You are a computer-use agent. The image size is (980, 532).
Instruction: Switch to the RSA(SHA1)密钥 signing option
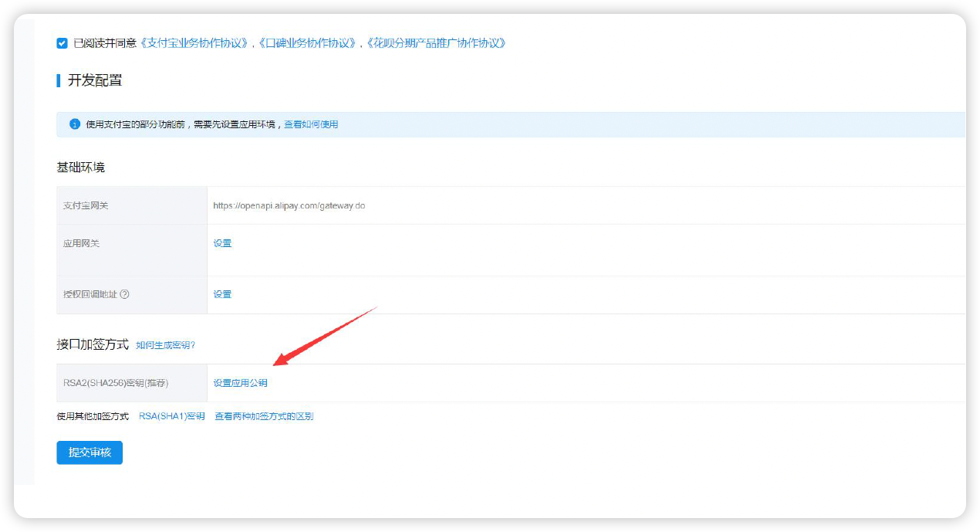pos(171,416)
